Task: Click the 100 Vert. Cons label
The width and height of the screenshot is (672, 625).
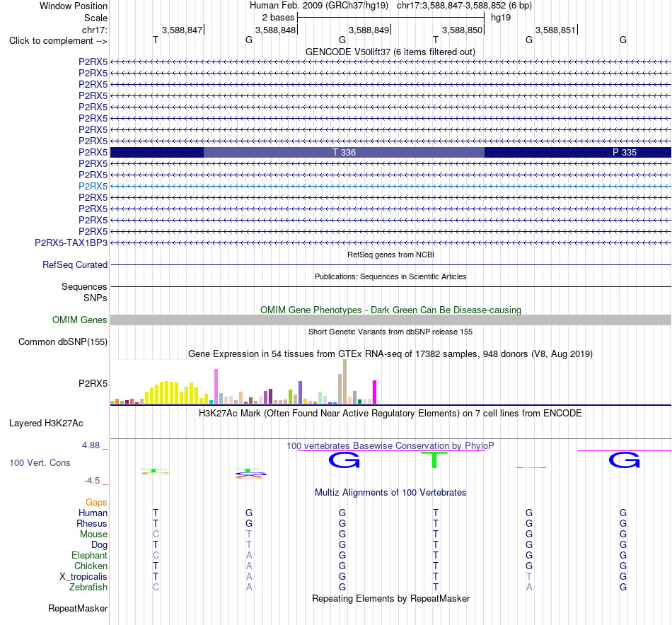Action: point(40,462)
